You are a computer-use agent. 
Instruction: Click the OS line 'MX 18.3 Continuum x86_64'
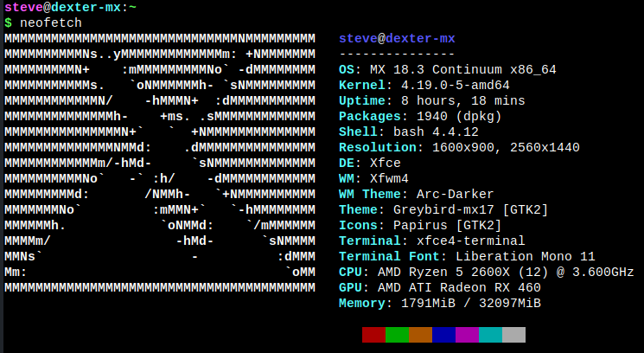[463, 70]
